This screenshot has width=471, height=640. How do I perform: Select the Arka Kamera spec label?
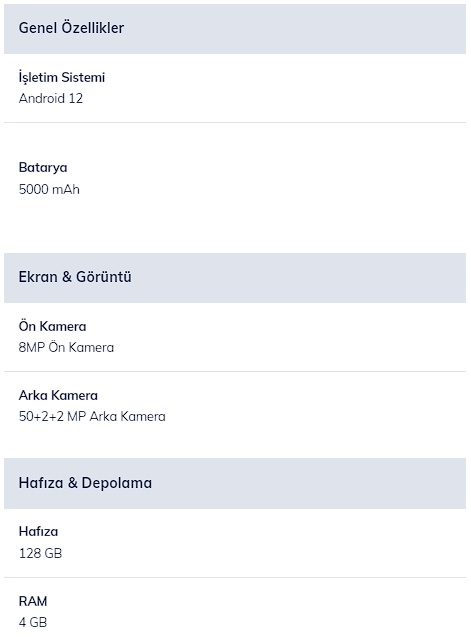coord(58,395)
